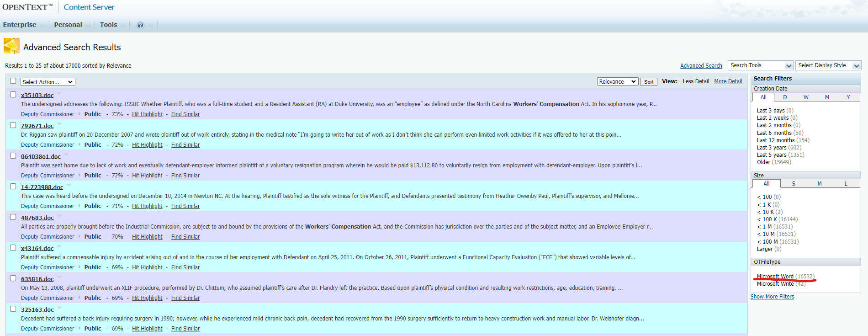868x336 pixels.
Task: Click Deputy Commissioner location for 06403801.doc
Action: click(48, 176)
